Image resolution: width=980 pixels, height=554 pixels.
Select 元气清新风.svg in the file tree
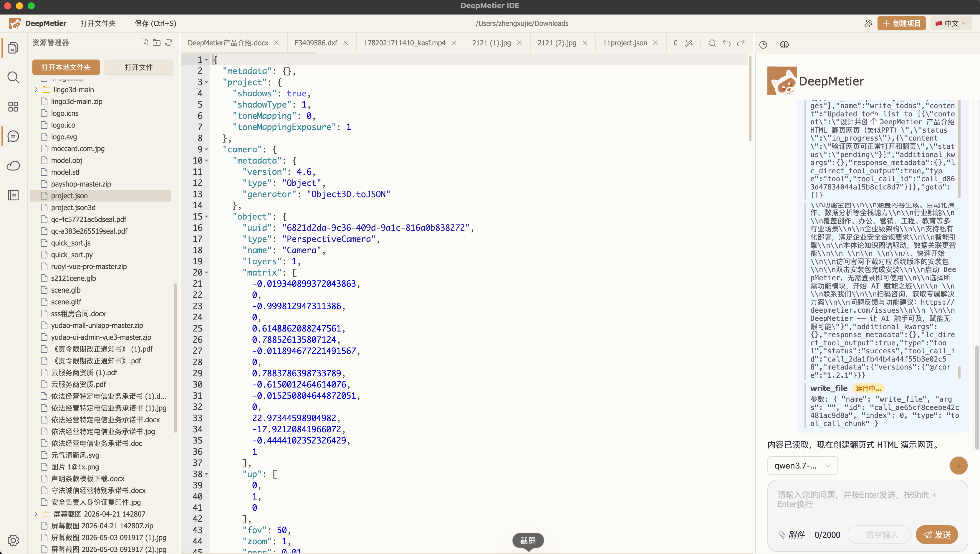tap(100, 455)
